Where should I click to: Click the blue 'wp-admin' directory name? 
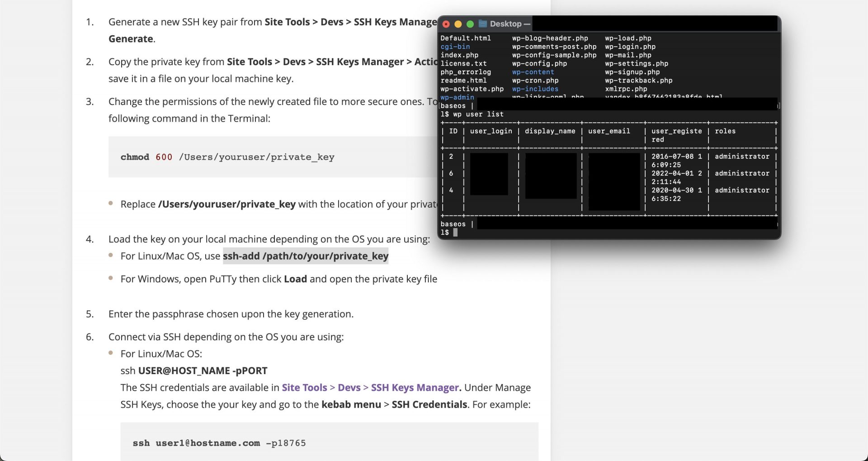coord(458,97)
